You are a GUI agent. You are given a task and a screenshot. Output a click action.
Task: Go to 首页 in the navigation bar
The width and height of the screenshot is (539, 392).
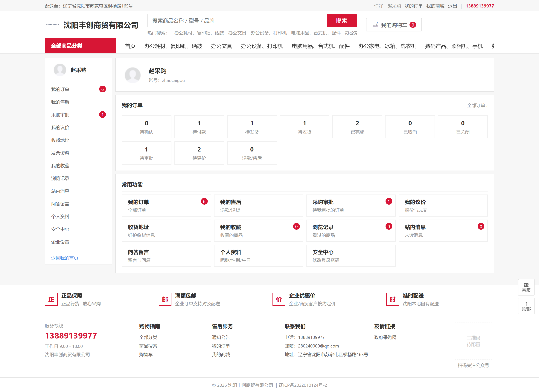click(130, 46)
